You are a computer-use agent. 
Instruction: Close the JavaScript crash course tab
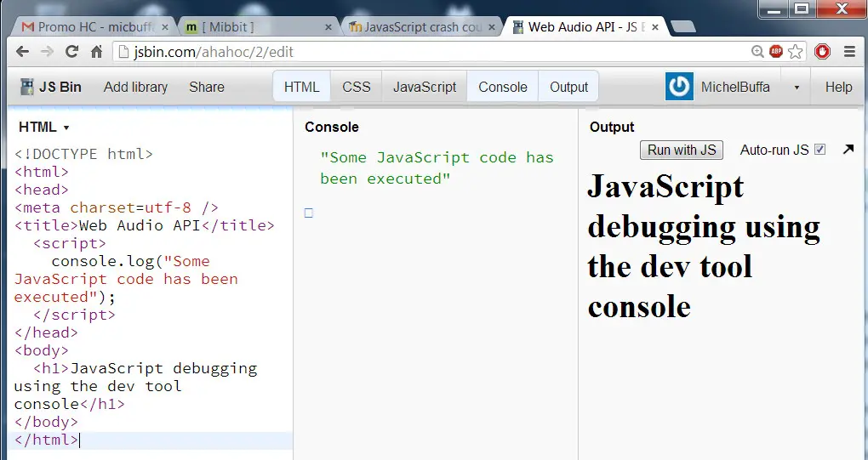pyautogui.click(x=492, y=27)
